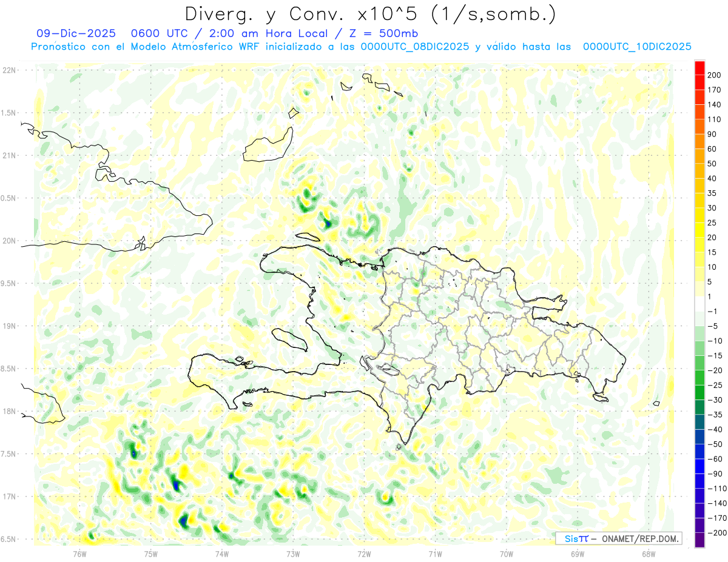Screen dimensions: 728x562
Task: Click the '19N' latitude label
Action: [9, 326]
